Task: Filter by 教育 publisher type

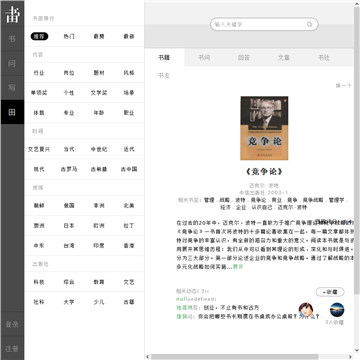Action: click(99, 282)
